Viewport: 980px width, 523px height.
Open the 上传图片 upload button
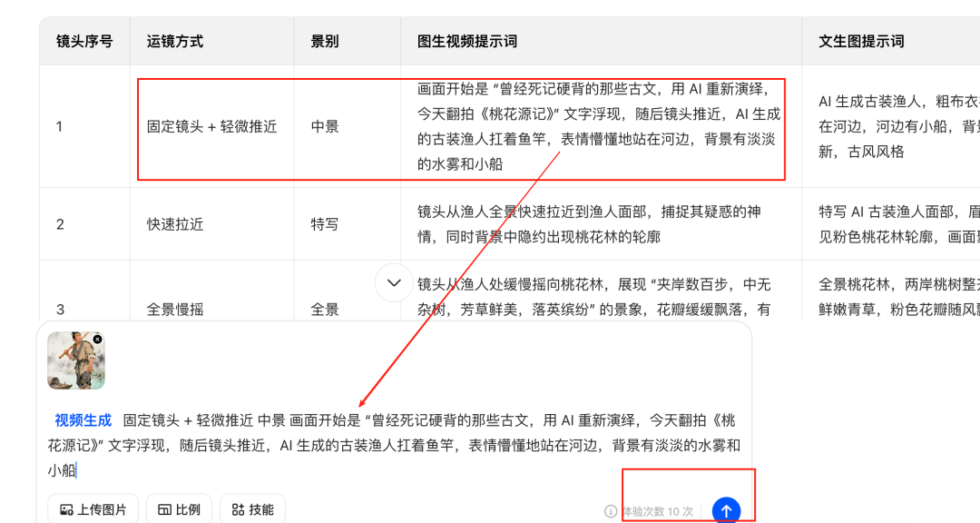pyautogui.click(x=93, y=509)
